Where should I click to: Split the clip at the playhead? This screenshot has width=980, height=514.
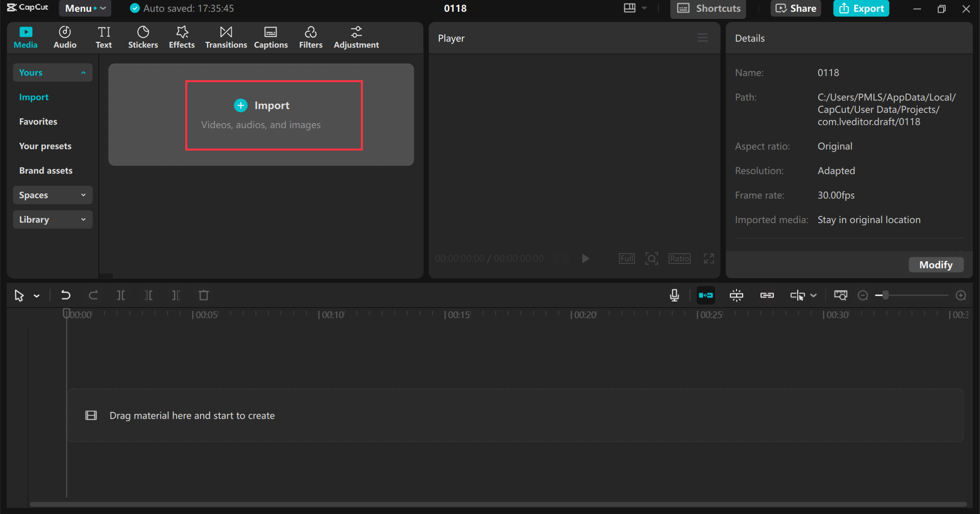coord(121,295)
